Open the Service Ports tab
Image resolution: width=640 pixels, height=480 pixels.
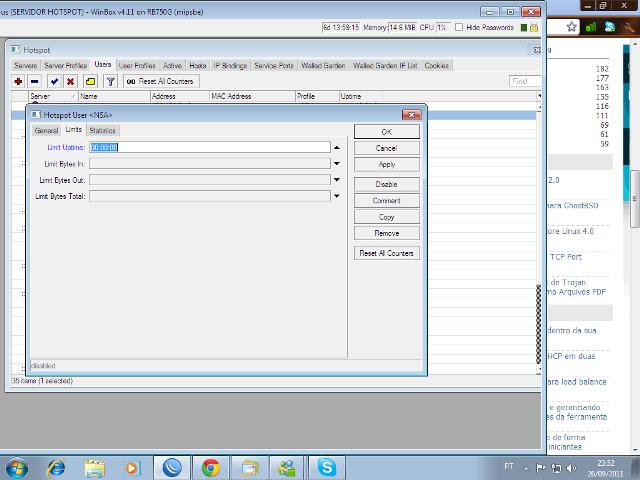pos(274,65)
